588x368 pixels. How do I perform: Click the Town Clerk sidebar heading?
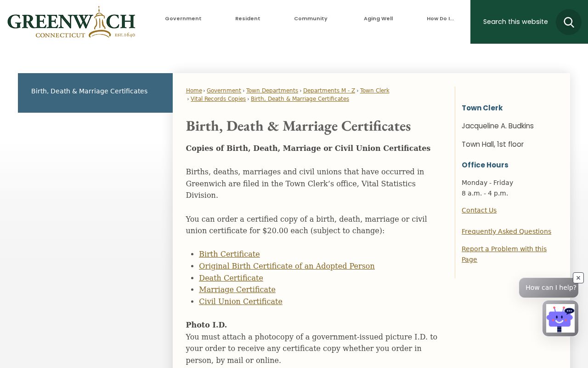[x=482, y=108]
